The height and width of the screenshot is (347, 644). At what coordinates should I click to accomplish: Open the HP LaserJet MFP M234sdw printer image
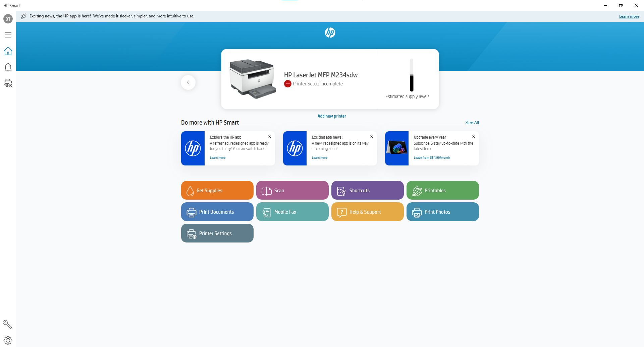[253, 79]
